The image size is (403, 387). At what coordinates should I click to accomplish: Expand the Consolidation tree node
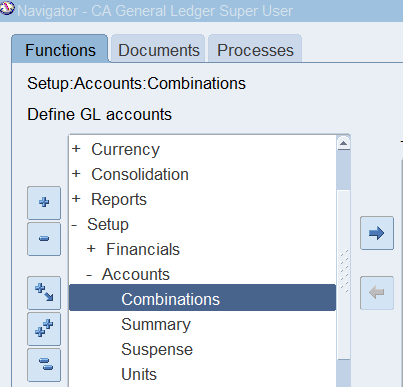[76, 174]
